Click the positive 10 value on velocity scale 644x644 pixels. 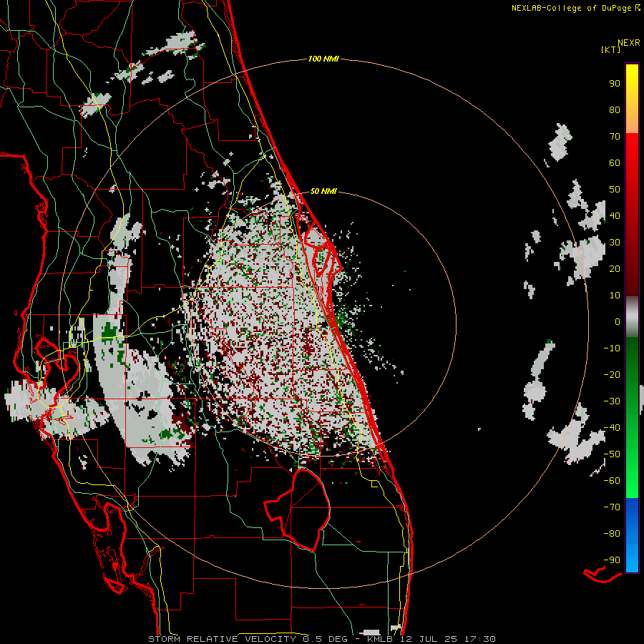[615, 296]
